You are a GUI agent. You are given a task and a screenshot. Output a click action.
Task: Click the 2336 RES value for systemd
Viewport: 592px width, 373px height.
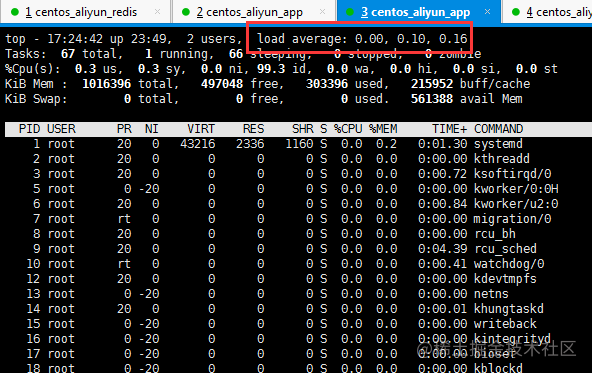[x=250, y=144]
